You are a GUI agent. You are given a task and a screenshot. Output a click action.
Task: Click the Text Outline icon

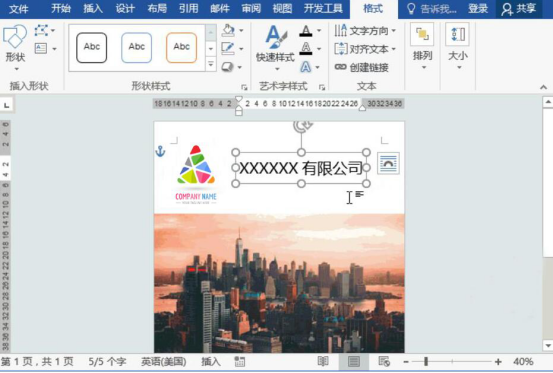(x=306, y=48)
